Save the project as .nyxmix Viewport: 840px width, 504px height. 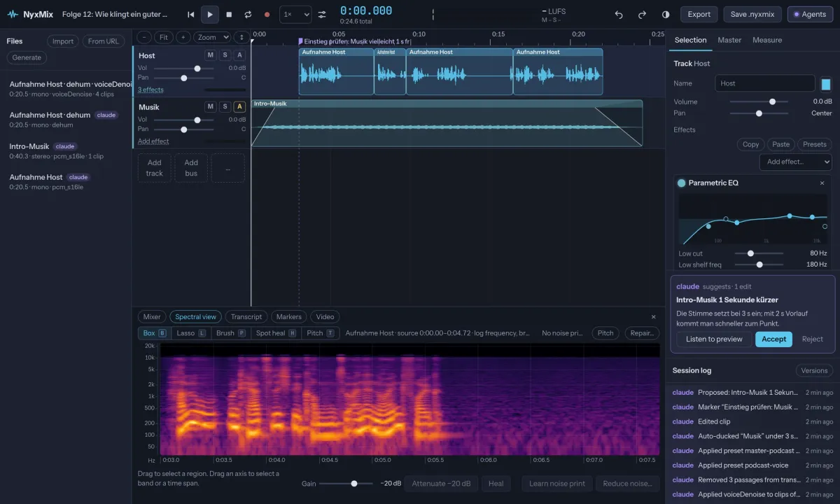click(x=752, y=14)
